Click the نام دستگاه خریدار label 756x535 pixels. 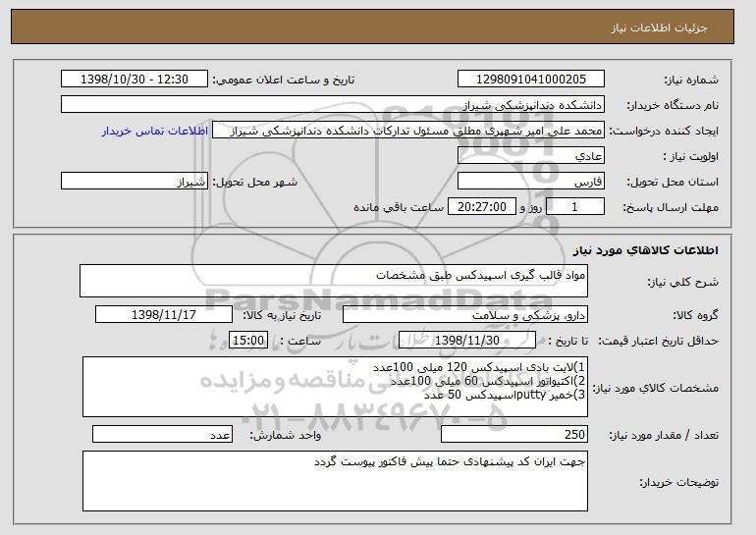point(673,105)
